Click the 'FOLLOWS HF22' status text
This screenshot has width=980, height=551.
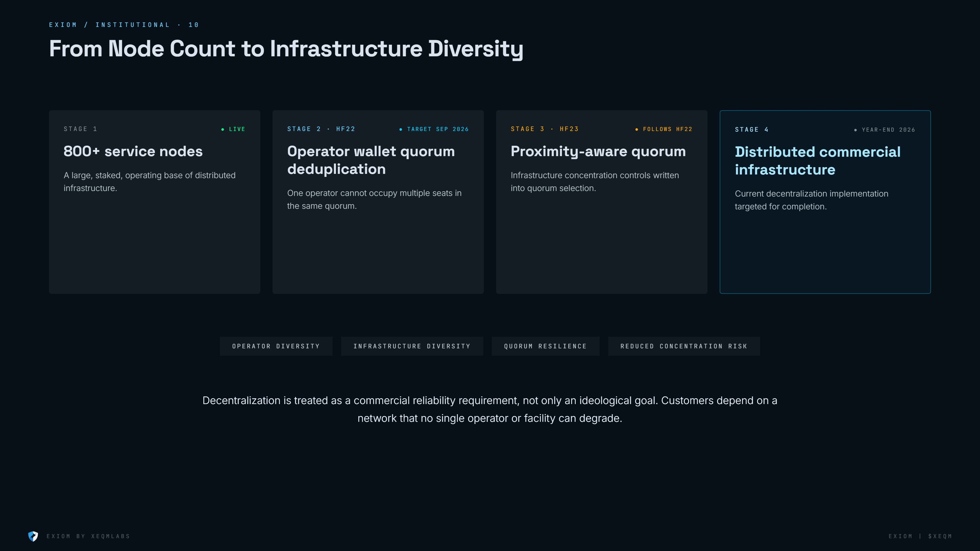pyautogui.click(x=668, y=129)
